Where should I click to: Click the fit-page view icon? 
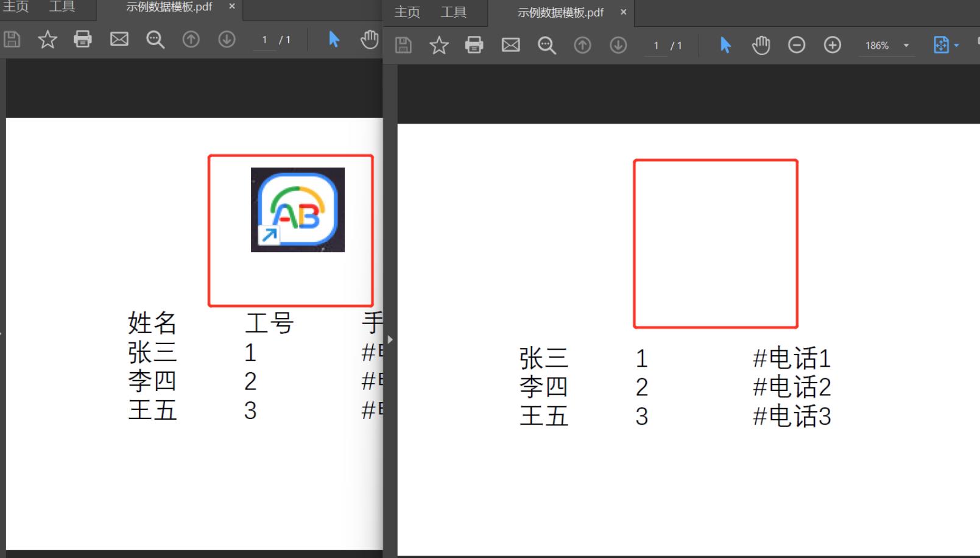[x=941, y=44]
